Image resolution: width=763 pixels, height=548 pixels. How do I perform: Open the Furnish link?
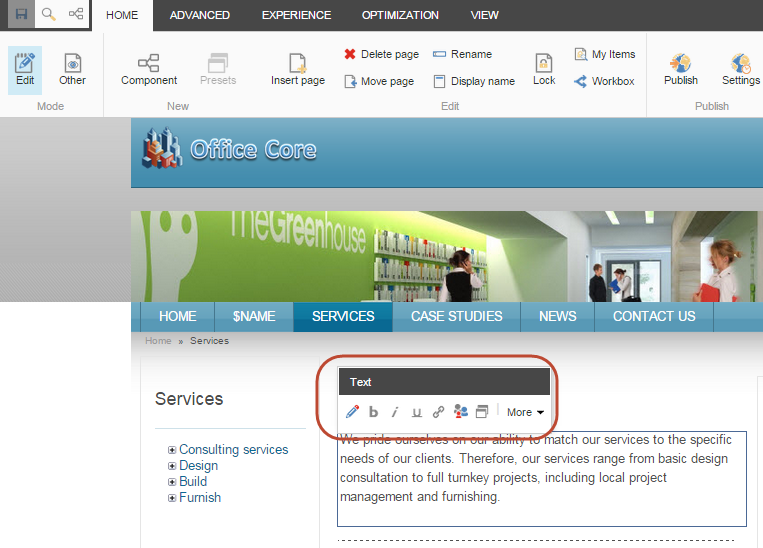(200, 497)
